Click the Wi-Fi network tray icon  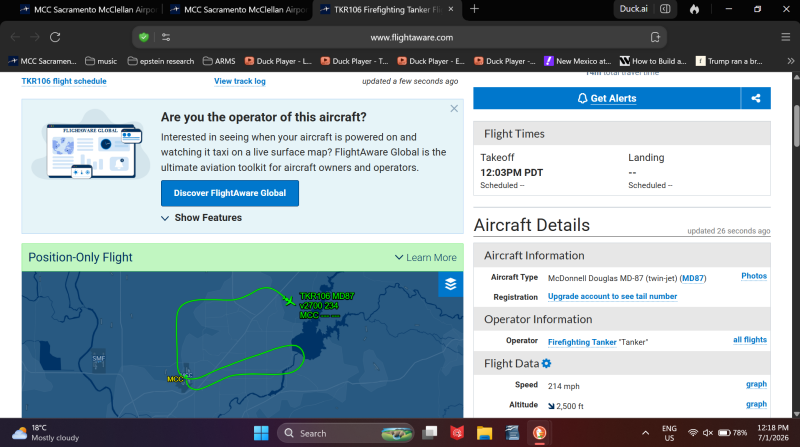tap(692, 433)
